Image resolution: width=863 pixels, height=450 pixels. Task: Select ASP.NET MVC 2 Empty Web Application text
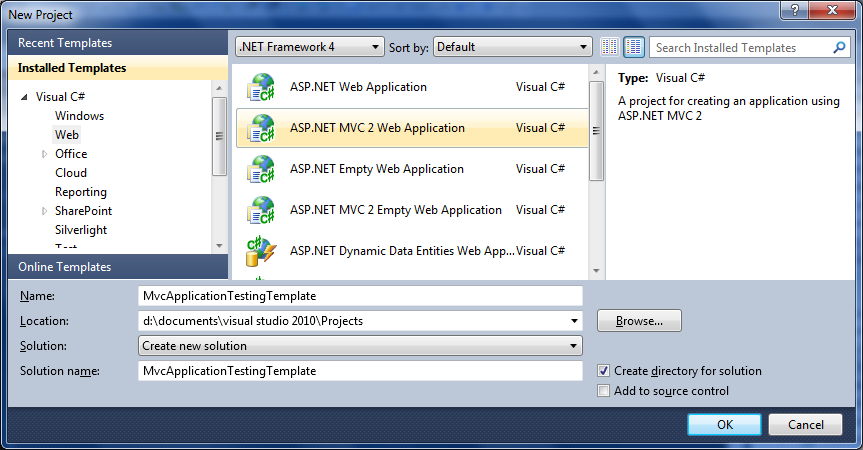[396, 210]
